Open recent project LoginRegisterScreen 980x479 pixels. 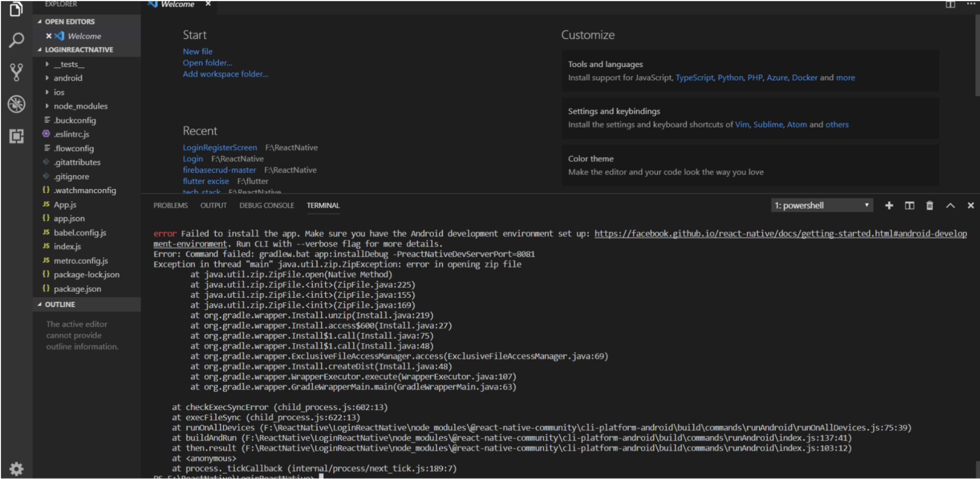[x=220, y=148]
